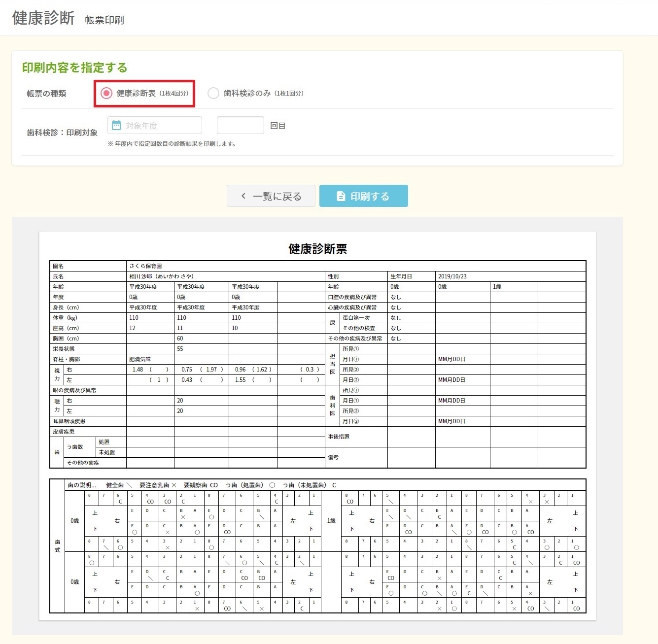Click the 生年月日 header cell
The image size is (658, 644).
click(401, 276)
